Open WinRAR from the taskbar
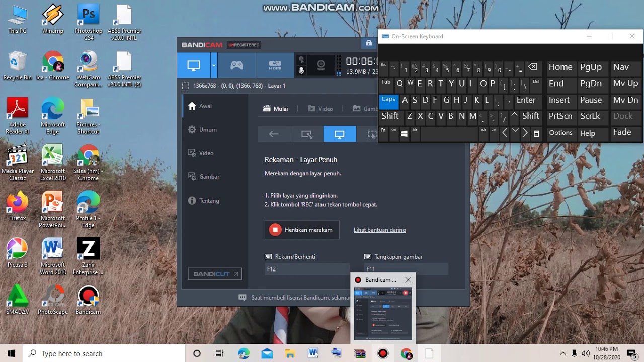Screen dimensions: 644x362 [360, 353]
